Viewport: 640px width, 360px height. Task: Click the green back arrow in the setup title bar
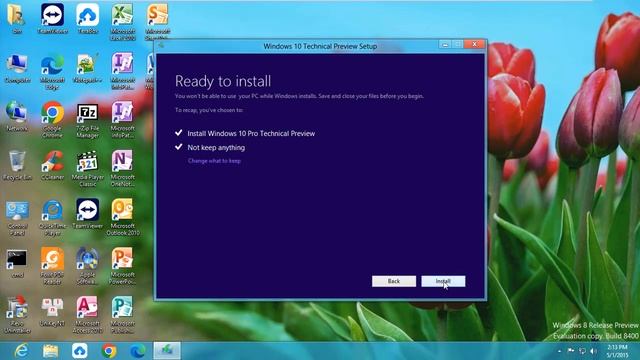161,45
